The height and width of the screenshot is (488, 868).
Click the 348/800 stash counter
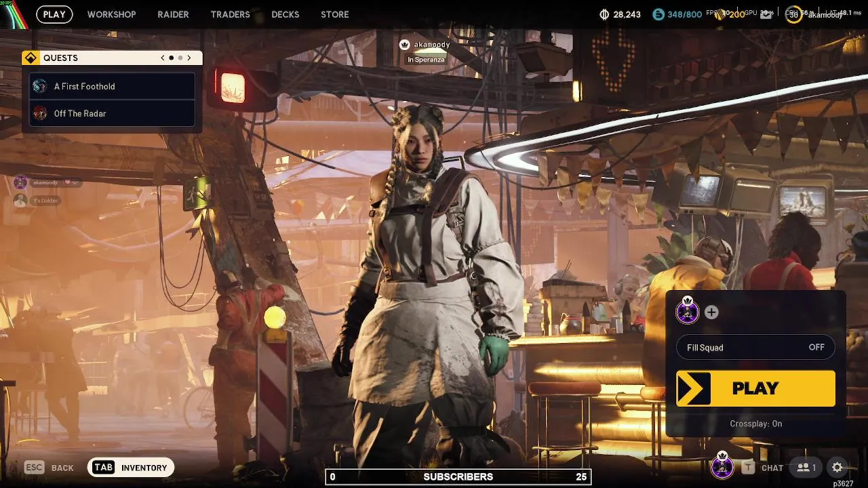coord(684,14)
